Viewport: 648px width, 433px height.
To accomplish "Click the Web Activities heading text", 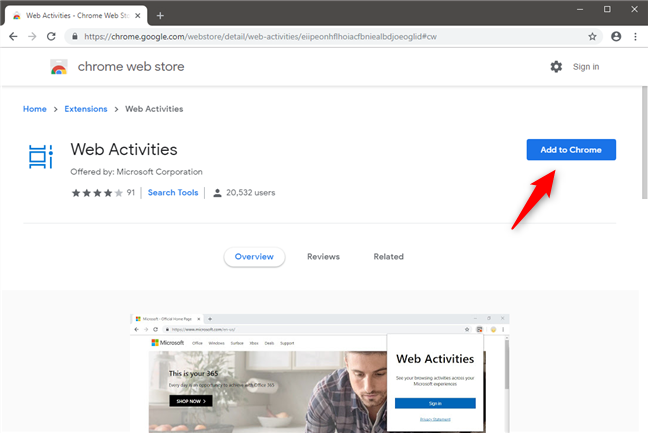I will click(x=124, y=150).
